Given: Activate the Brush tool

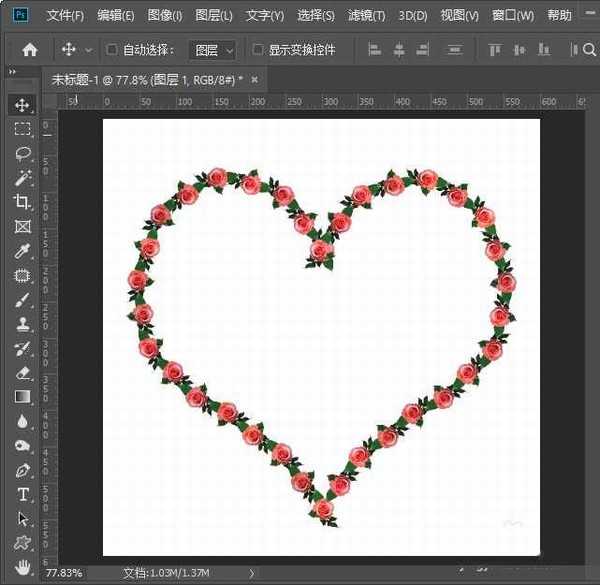Looking at the screenshot, I should (22, 300).
